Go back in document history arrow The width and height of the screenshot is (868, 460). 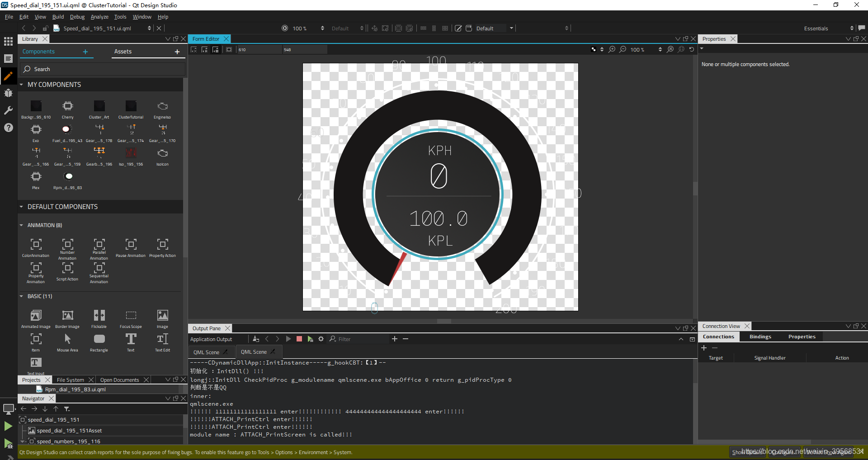24,28
